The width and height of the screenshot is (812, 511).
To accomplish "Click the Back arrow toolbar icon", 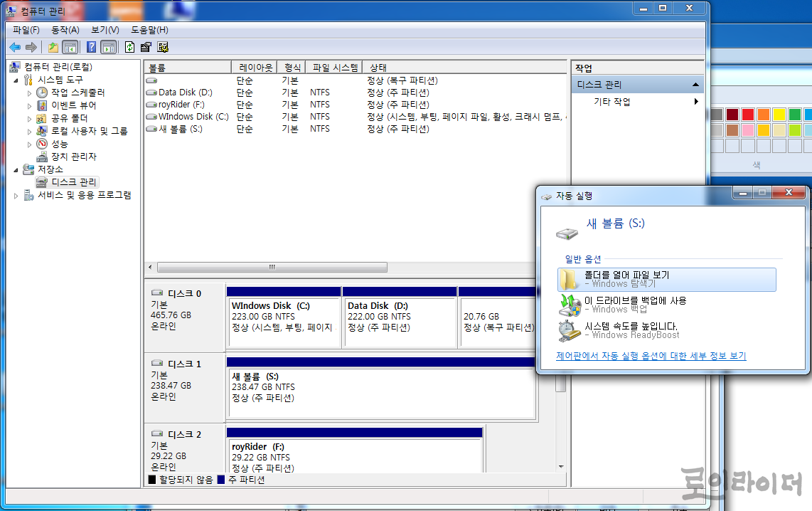I will [15, 47].
